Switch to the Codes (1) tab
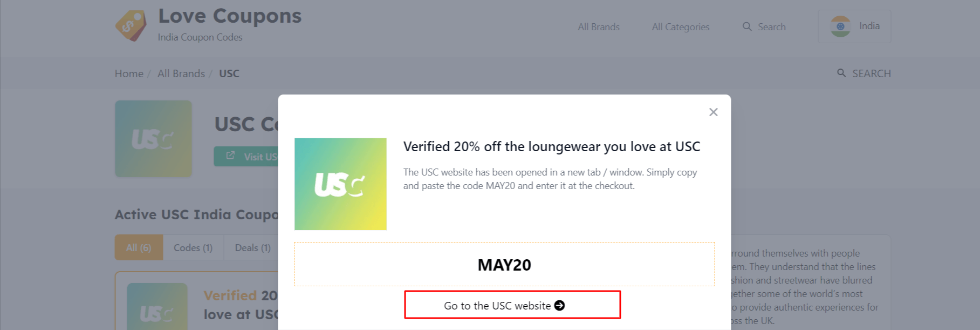Image resolution: width=980 pixels, height=330 pixels. [192, 247]
